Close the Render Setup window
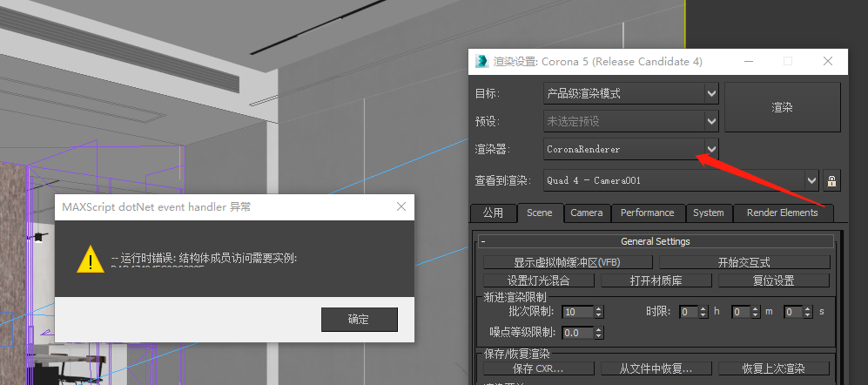 [828, 62]
